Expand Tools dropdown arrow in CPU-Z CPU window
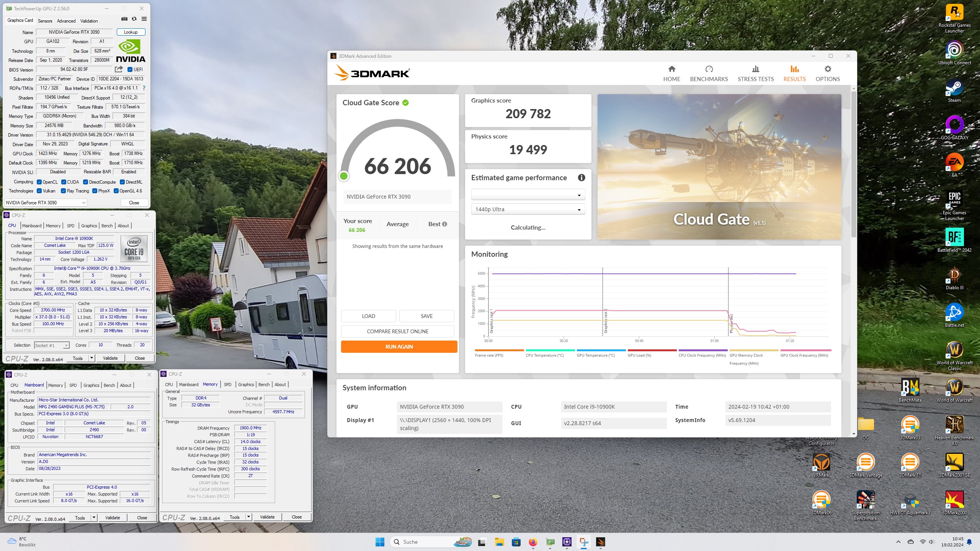Screen dimensions: 980x551 [x=91, y=359]
